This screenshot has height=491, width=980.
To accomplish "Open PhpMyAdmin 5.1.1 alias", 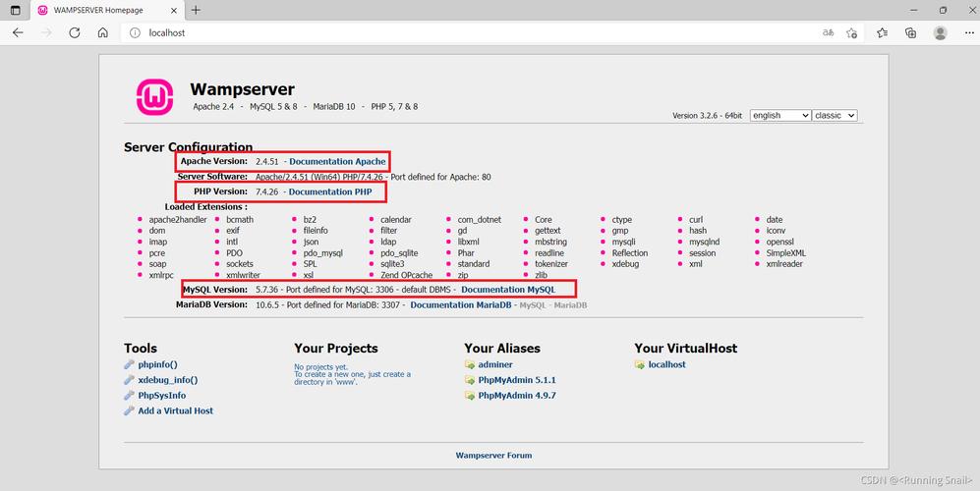I will (x=517, y=380).
